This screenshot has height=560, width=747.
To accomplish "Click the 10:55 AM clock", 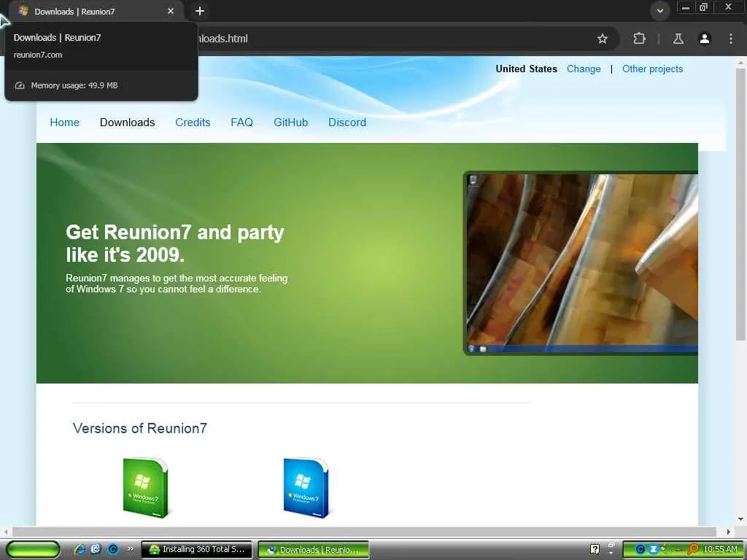I will point(720,549).
